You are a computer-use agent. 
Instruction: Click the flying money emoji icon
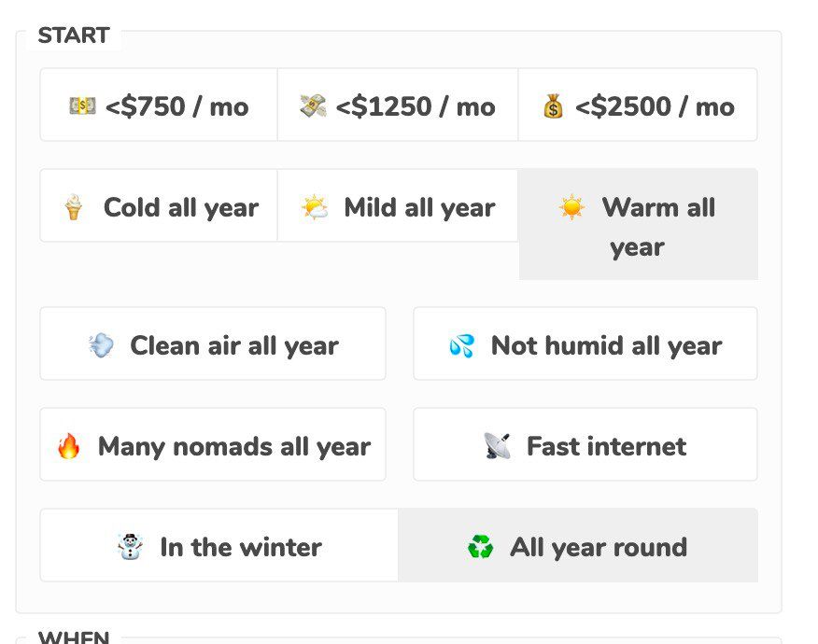click(313, 106)
